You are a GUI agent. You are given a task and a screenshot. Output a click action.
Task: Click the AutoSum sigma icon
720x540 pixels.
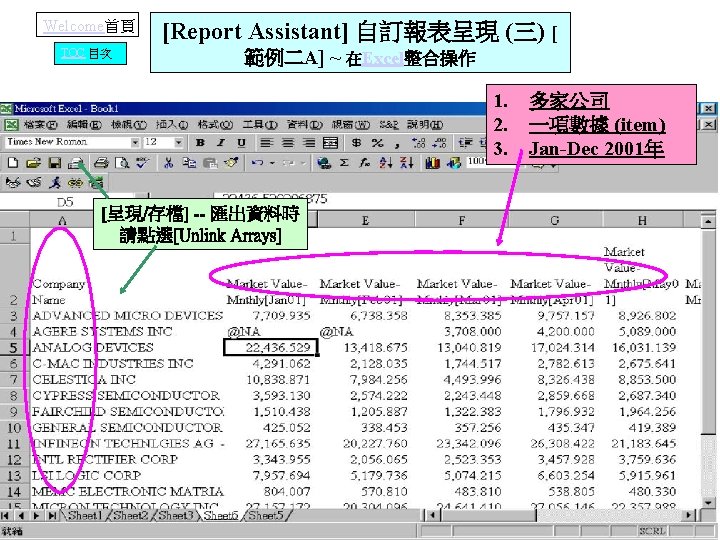(344, 163)
